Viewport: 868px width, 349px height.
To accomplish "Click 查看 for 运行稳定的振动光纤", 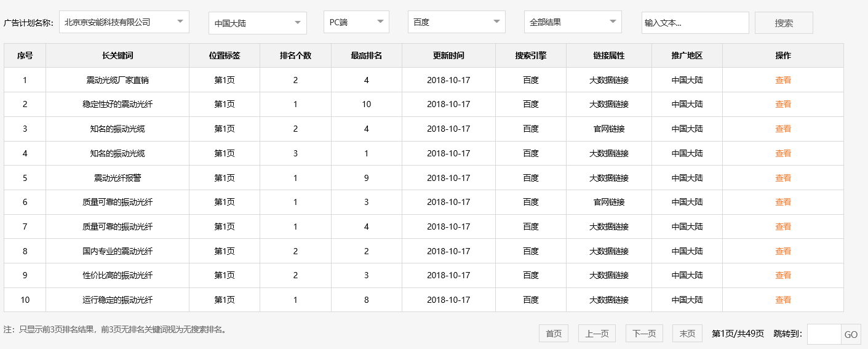I will point(783,300).
